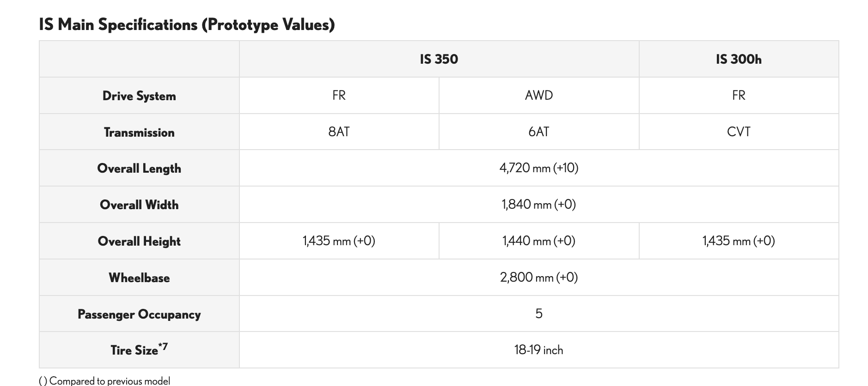The height and width of the screenshot is (386, 868).
Task: Select the IS 350 column header
Action: (439, 59)
